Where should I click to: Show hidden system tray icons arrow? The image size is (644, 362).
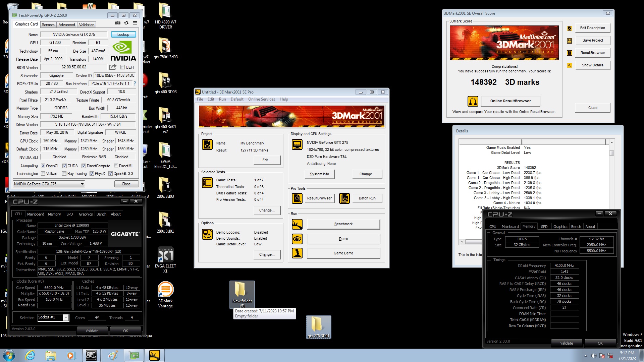tap(586, 356)
